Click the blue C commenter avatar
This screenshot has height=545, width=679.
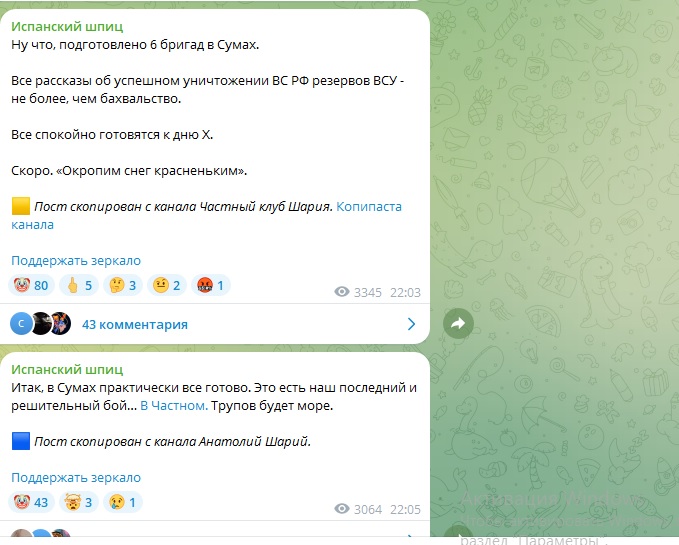coord(21,324)
